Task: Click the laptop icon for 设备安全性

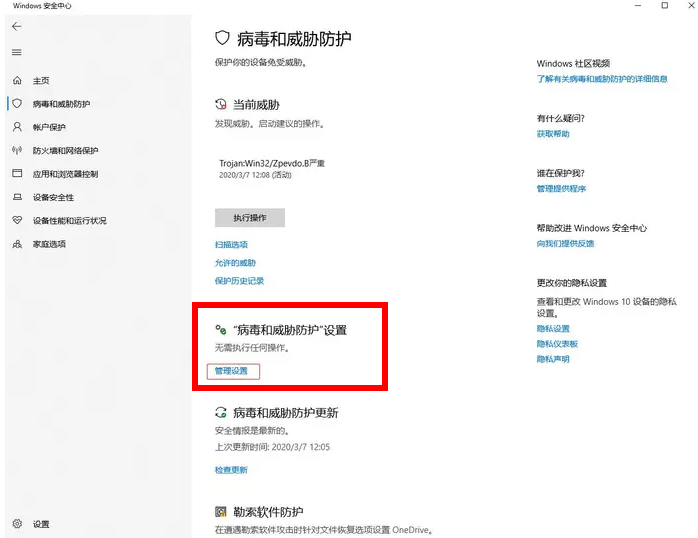Action: click(x=17, y=197)
